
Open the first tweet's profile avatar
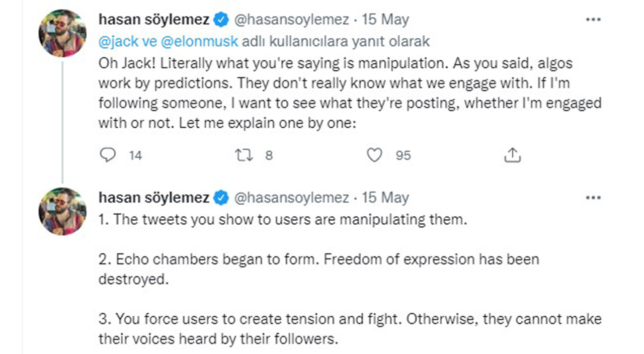tap(62, 33)
